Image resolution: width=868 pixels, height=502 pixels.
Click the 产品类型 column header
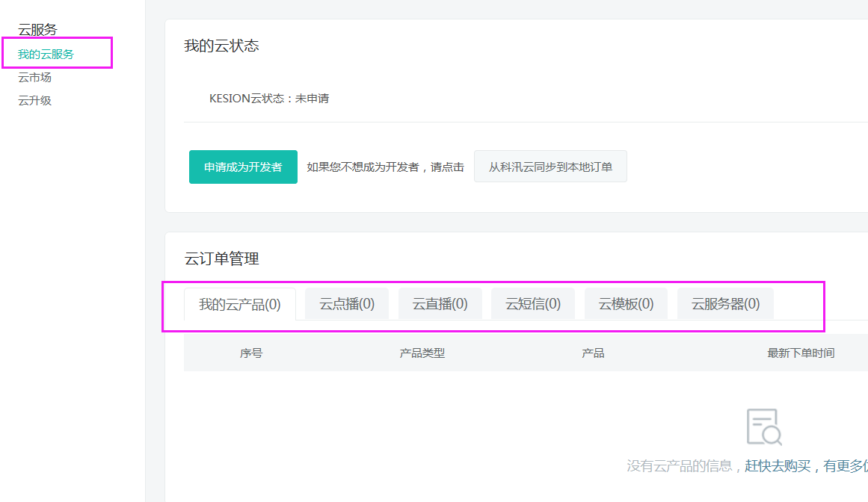coord(422,353)
